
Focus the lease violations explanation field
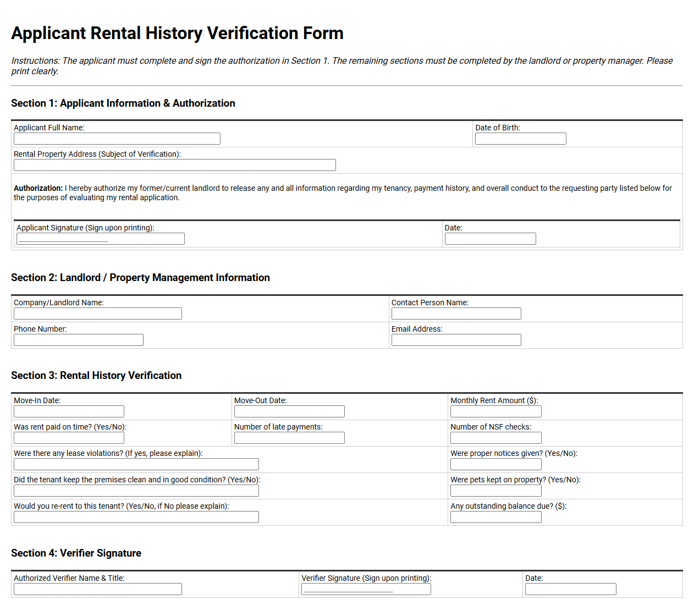click(136, 464)
